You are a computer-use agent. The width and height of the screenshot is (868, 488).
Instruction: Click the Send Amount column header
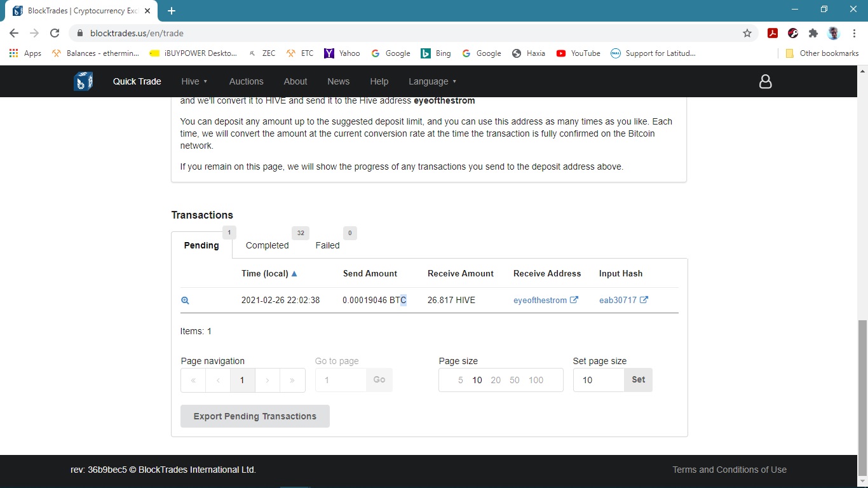(370, 273)
